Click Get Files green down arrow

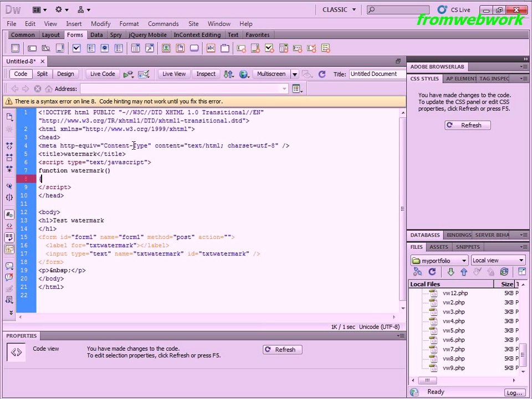coord(451,272)
